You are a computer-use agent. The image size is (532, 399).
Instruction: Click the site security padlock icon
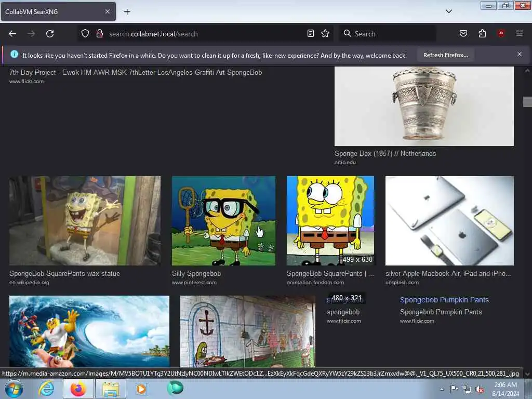click(99, 34)
